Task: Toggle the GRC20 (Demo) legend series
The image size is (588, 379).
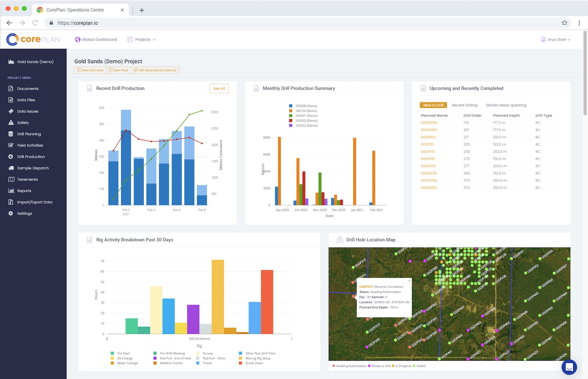Action: click(x=306, y=111)
